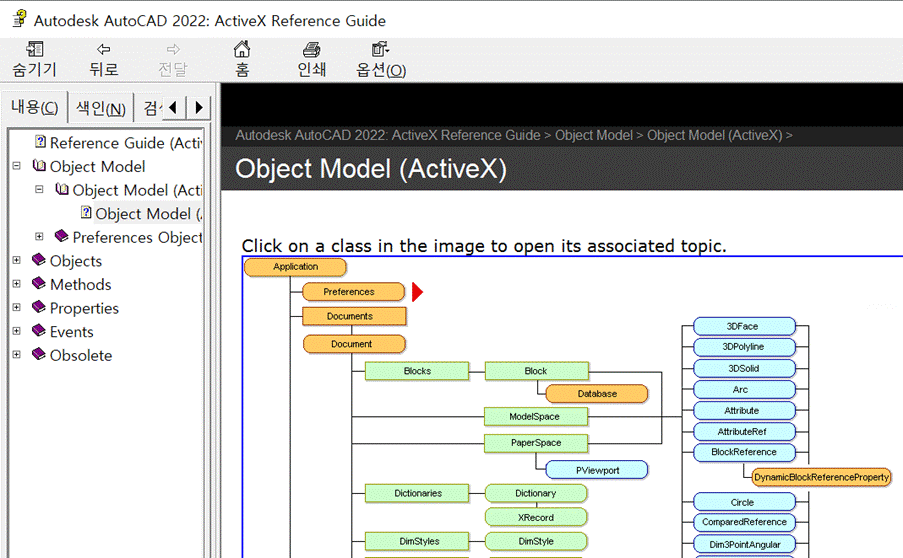Screen dimensions: 903x558
Task: Click the purple book icon beside Objects
Action: (x=39, y=260)
